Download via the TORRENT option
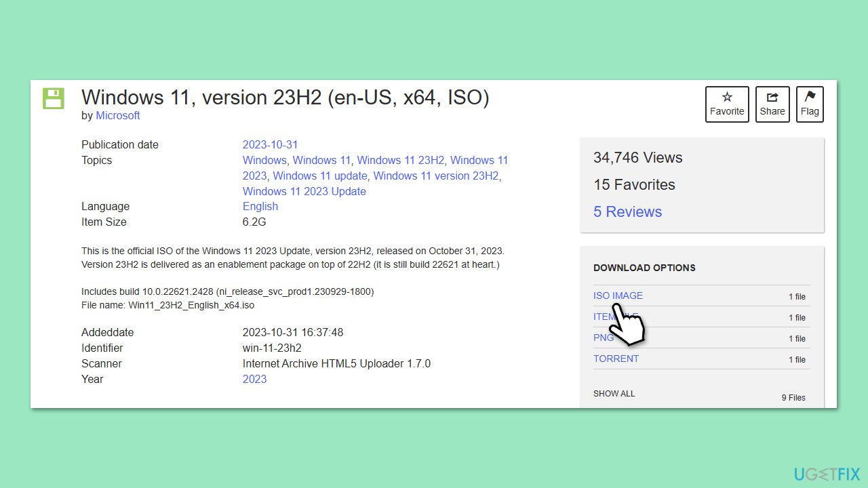The width and height of the screenshot is (868, 488). tap(616, 359)
